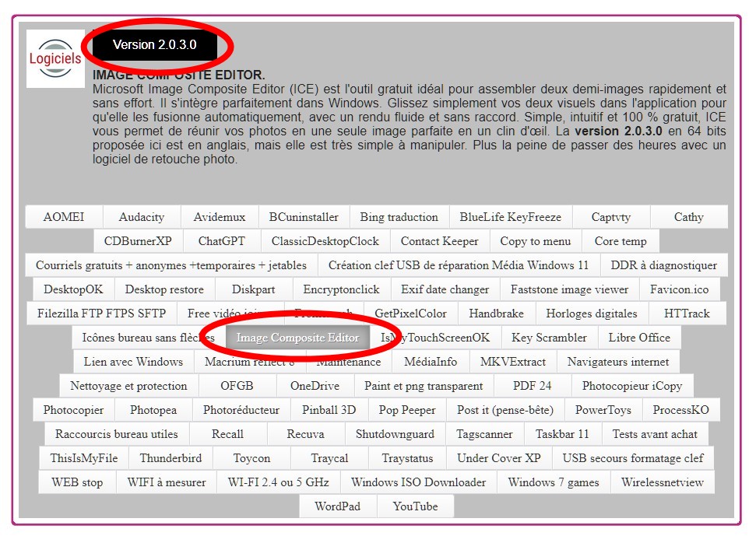Image resolution: width=756 pixels, height=543 pixels.
Task: Choose Libre Office
Action: 639,338
